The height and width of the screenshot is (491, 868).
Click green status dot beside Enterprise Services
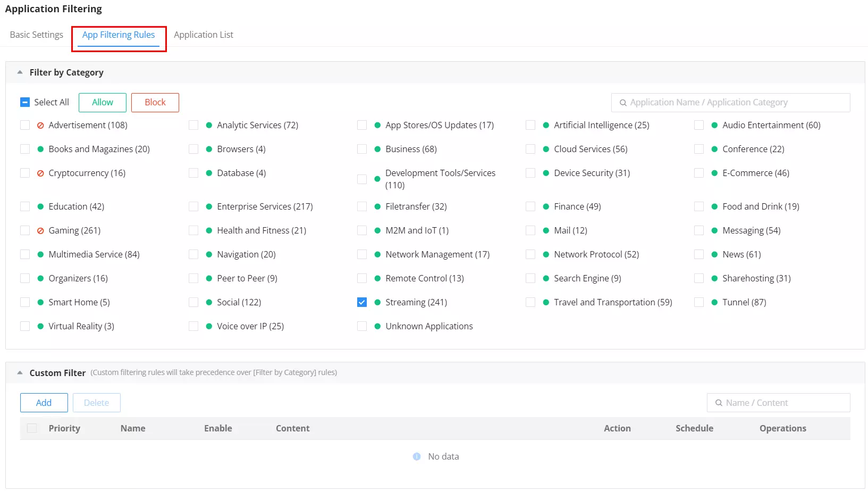[x=209, y=207]
